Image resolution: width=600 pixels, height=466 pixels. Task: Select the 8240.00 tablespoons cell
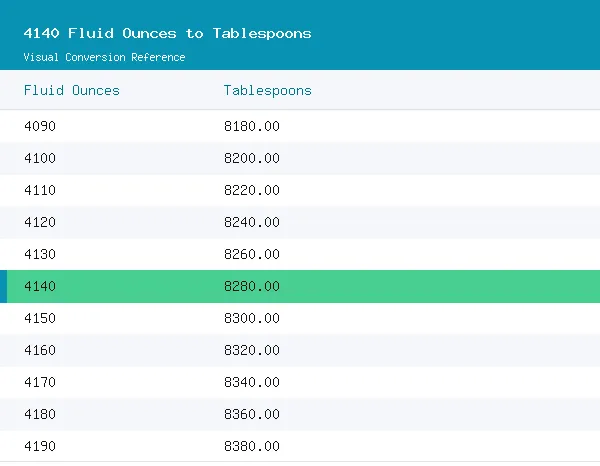click(252, 222)
